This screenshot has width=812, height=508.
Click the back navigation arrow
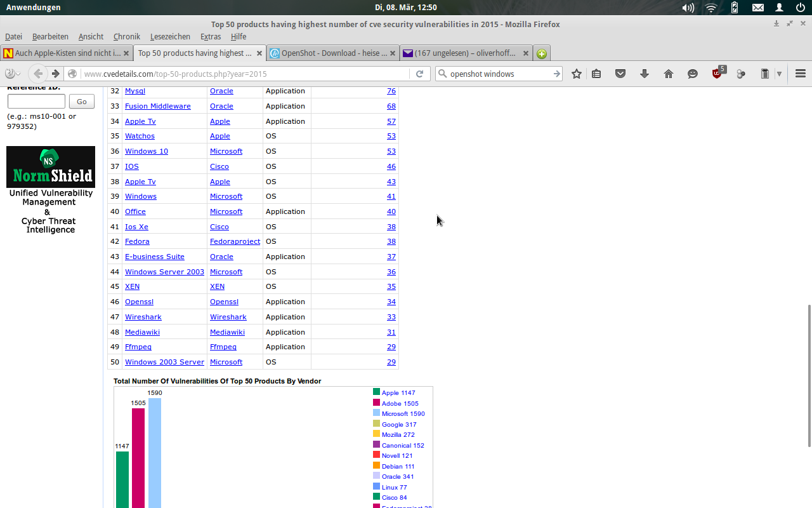[39, 74]
